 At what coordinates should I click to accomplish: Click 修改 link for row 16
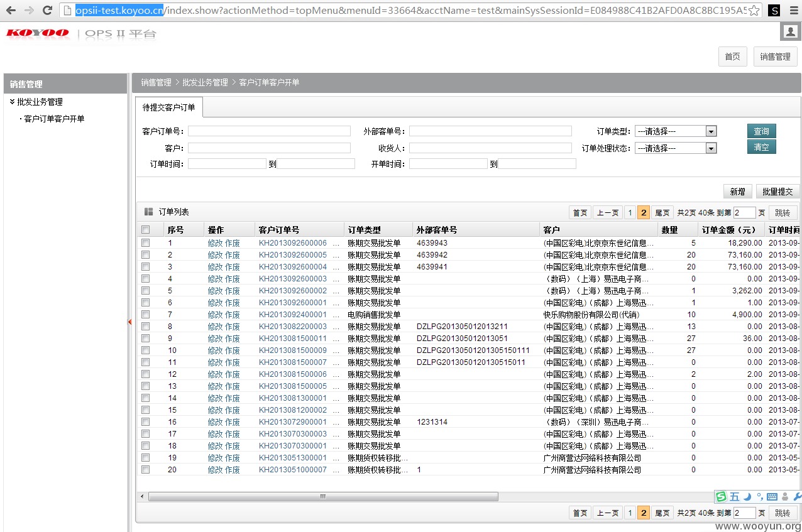pyautogui.click(x=215, y=422)
